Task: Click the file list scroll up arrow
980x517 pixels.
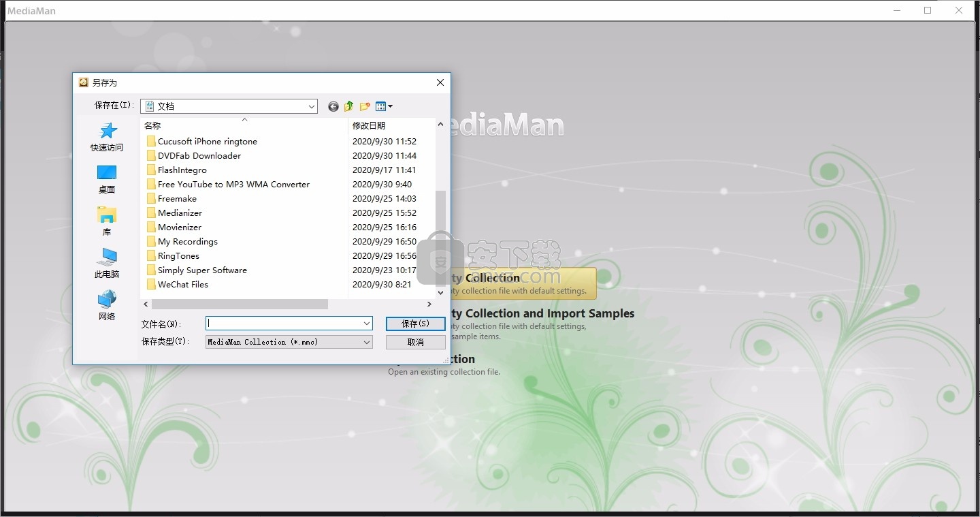Action: tap(440, 125)
